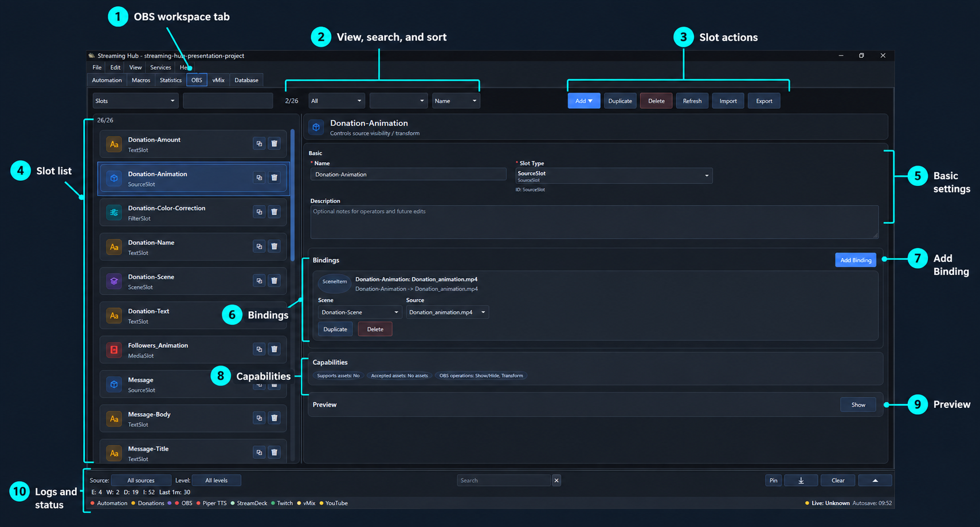
Task: Click trash icon on Donation-Animation row
Action: [275, 178]
